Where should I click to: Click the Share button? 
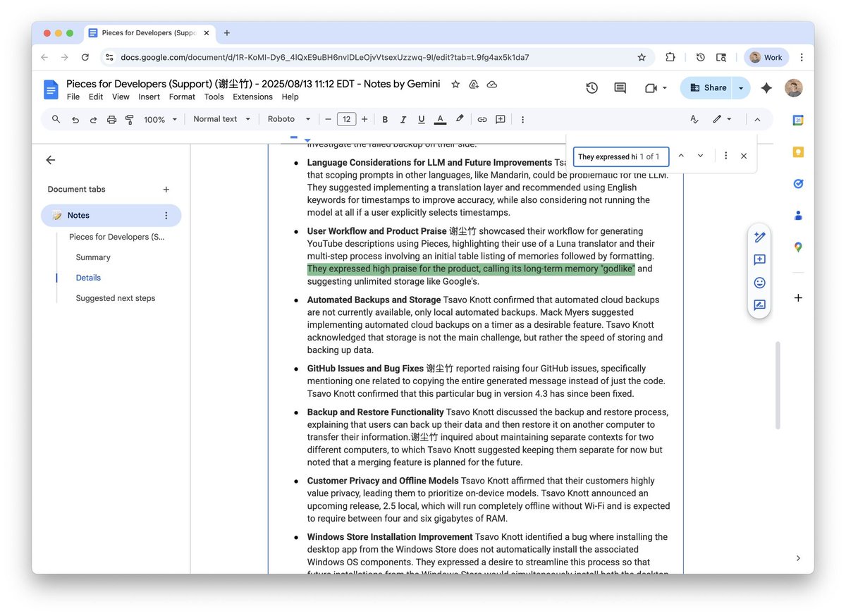point(706,88)
